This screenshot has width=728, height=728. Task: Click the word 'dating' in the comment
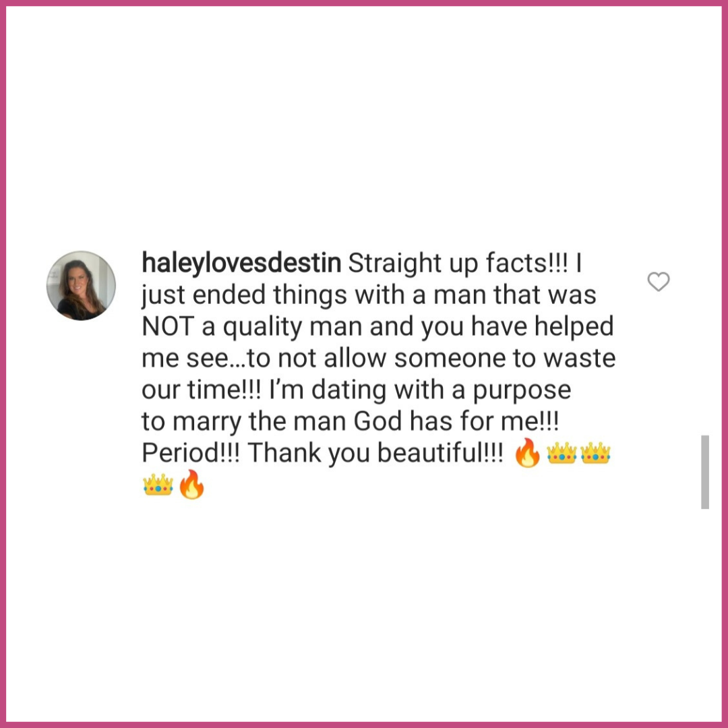(348, 390)
